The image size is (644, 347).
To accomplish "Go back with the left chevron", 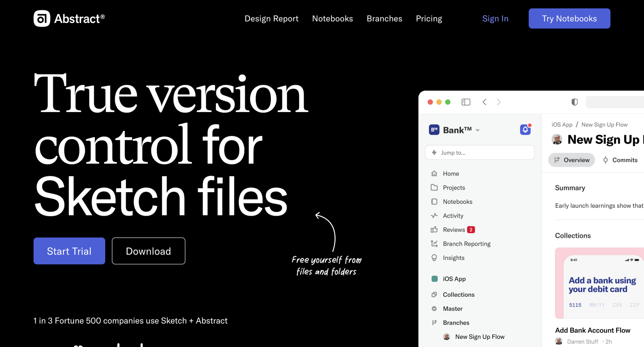I will (x=484, y=102).
